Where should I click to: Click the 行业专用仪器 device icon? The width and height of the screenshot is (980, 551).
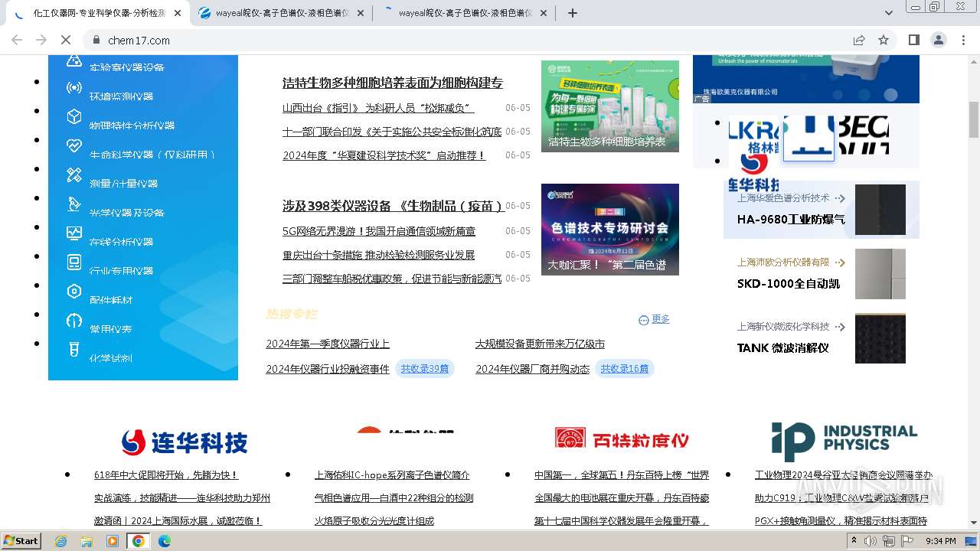click(x=73, y=262)
